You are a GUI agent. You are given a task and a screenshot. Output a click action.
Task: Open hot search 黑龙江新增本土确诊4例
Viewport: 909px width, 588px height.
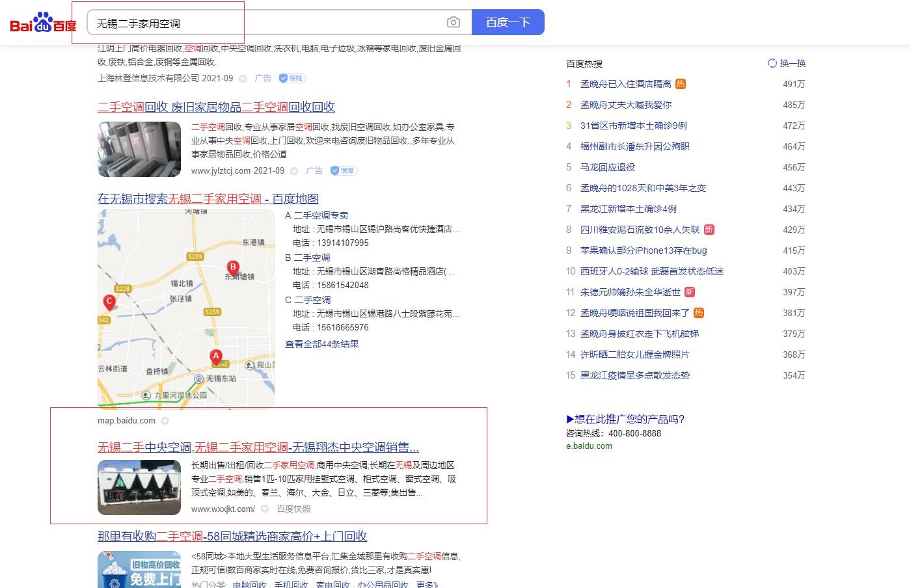click(x=628, y=209)
